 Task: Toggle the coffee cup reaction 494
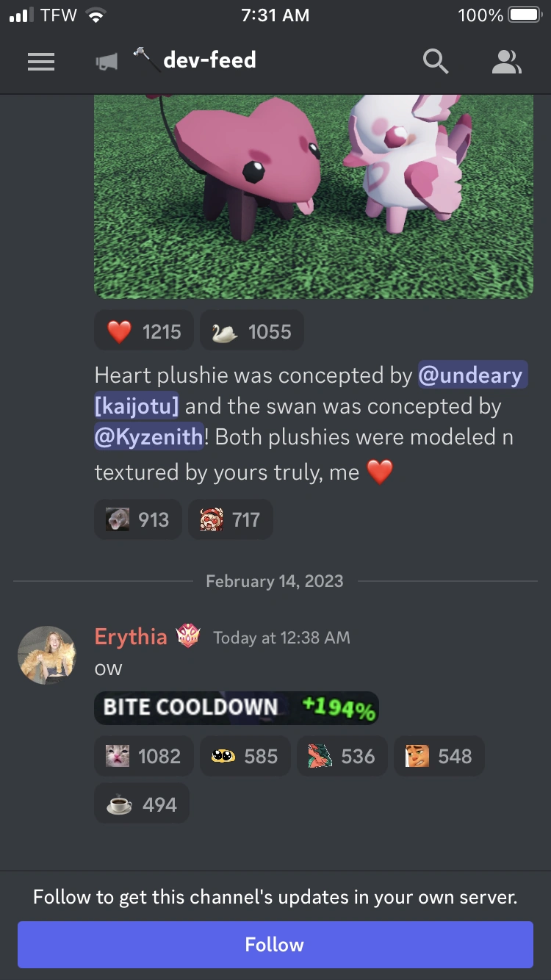click(x=142, y=803)
